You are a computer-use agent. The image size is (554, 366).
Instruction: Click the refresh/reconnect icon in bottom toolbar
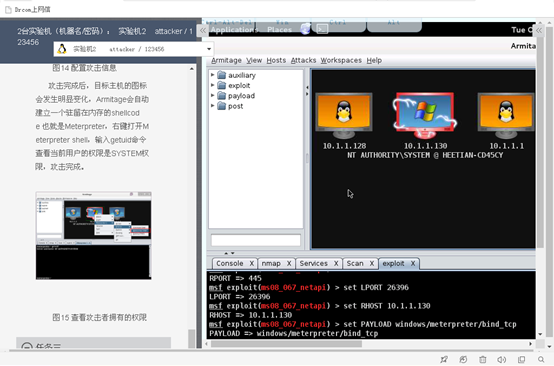point(463,359)
